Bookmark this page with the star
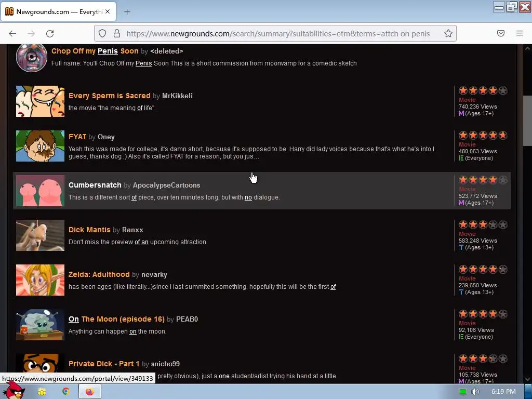This screenshot has width=532, height=399. point(448,33)
